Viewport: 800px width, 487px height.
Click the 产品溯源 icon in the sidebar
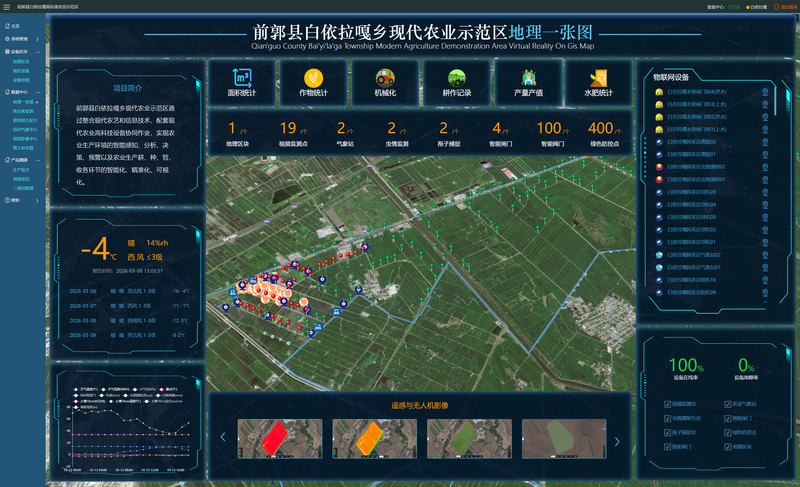[x=7, y=160]
